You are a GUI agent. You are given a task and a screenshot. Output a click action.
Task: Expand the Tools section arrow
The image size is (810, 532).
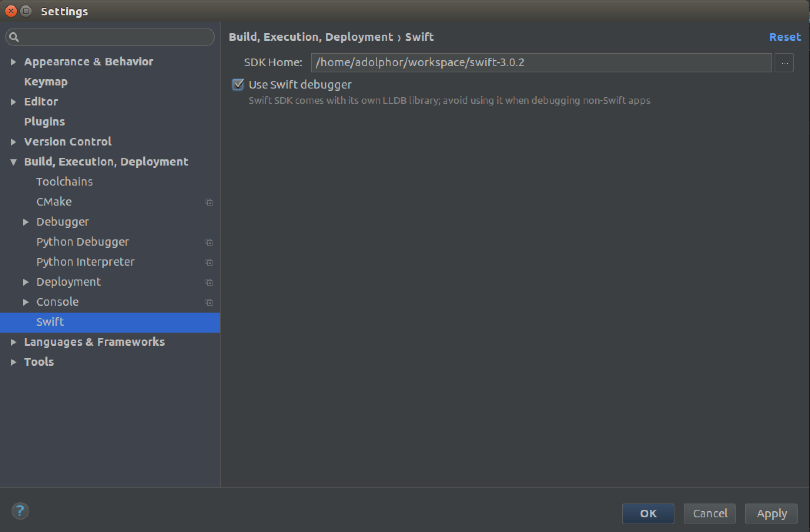coord(13,362)
